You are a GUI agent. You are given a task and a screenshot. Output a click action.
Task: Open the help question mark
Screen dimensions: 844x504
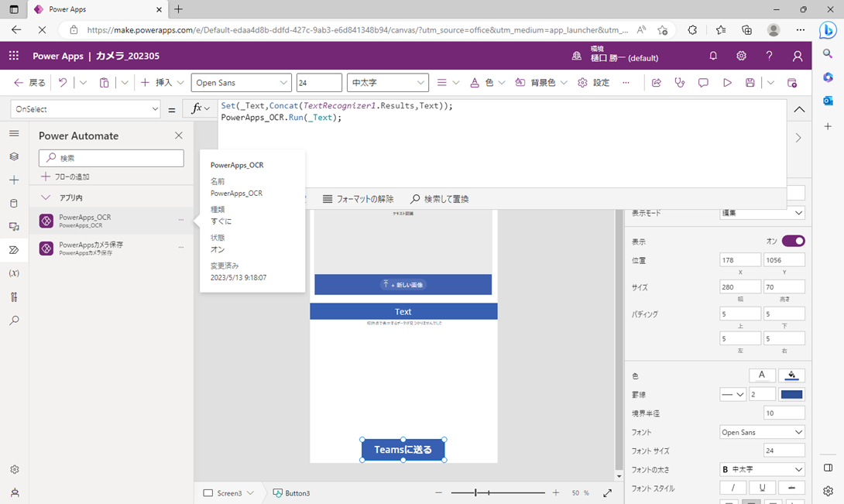tap(769, 56)
